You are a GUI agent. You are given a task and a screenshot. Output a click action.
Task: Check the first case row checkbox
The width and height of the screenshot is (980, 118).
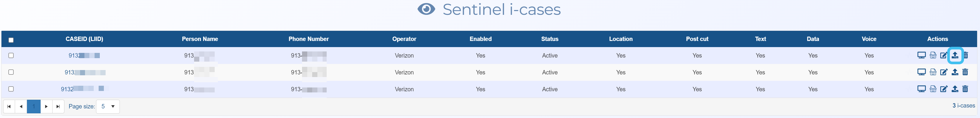(x=11, y=56)
